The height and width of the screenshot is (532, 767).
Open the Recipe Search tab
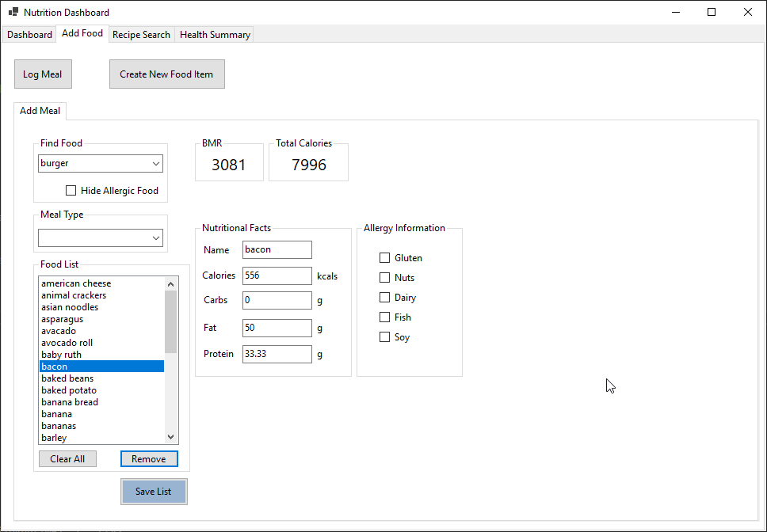pos(141,35)
